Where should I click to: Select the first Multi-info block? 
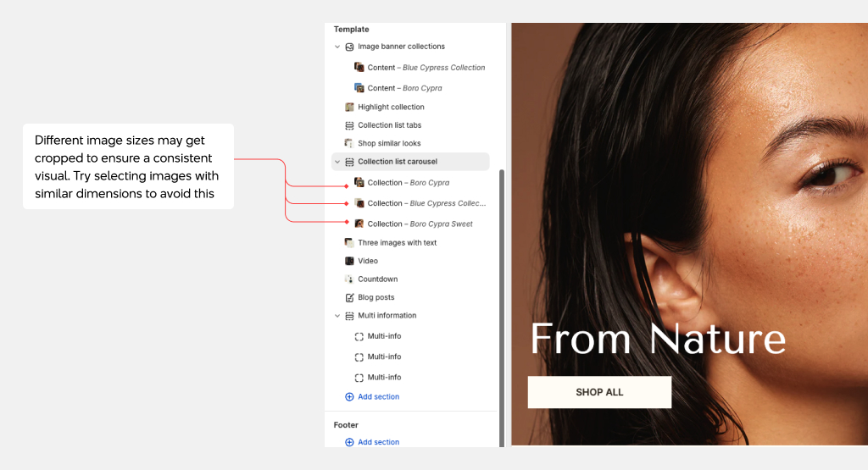click(383, 336)
